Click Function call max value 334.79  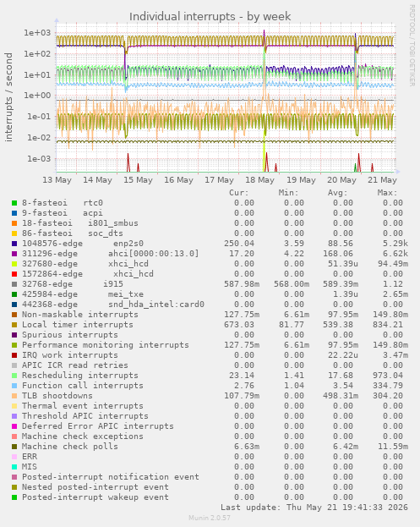click(388, 386)
